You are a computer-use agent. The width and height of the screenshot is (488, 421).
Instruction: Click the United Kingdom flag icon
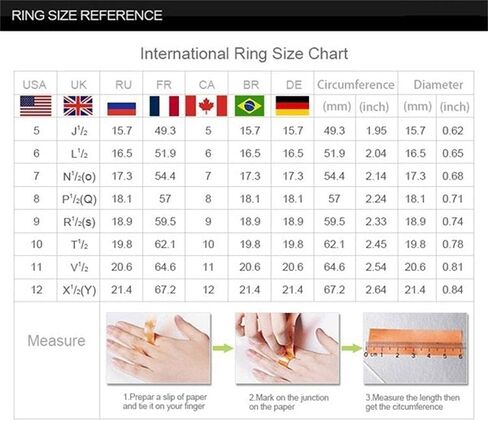pos(78,106)
